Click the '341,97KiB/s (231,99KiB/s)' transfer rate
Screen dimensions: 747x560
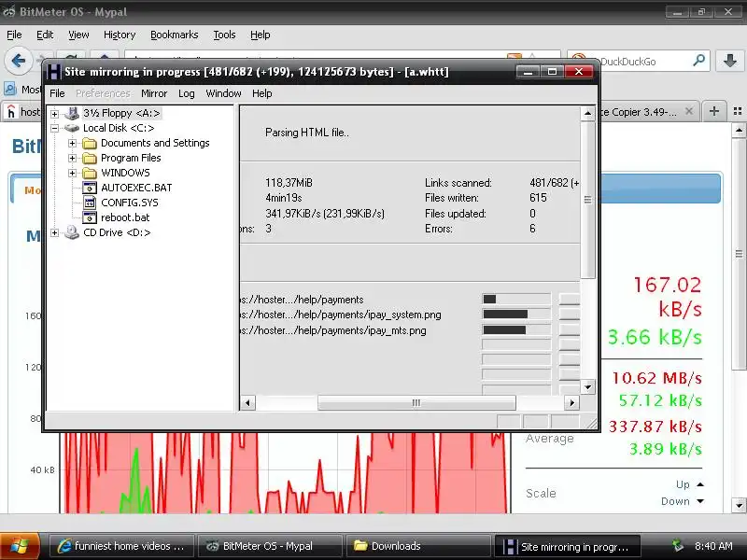(x=325, y=214)
